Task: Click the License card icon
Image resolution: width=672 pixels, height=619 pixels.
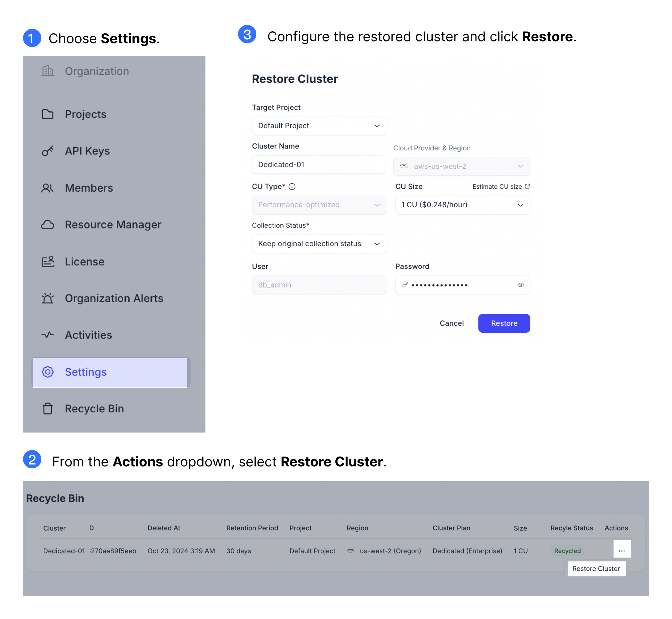Action: 48,262
